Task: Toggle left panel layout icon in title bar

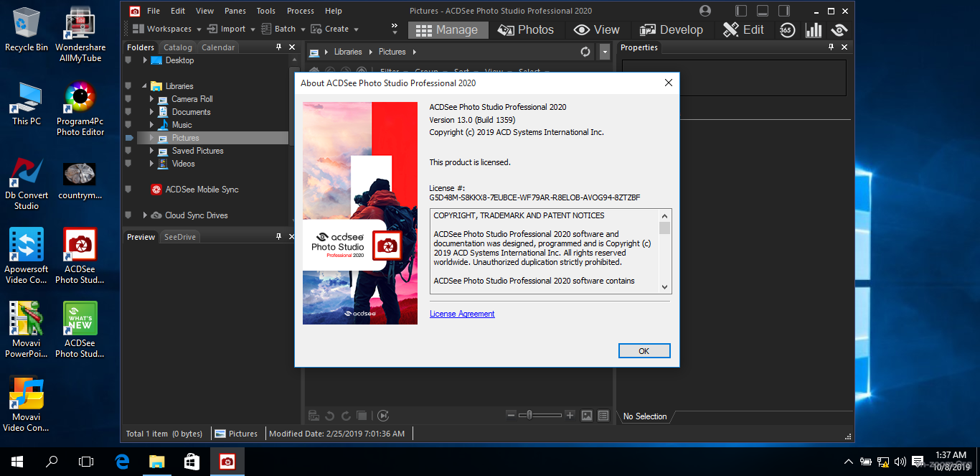Action: [x=741, y=11]
